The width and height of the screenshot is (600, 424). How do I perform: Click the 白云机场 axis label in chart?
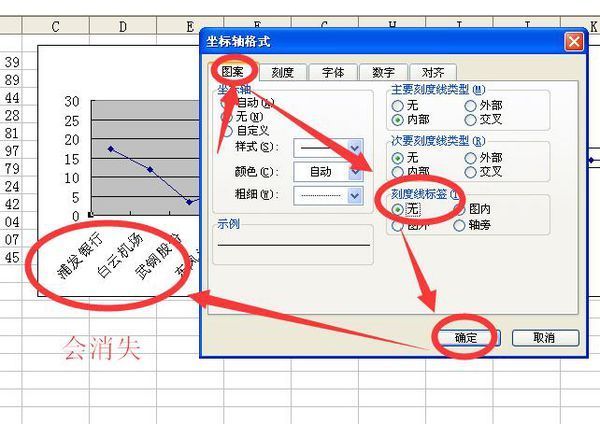click(119, 255)
